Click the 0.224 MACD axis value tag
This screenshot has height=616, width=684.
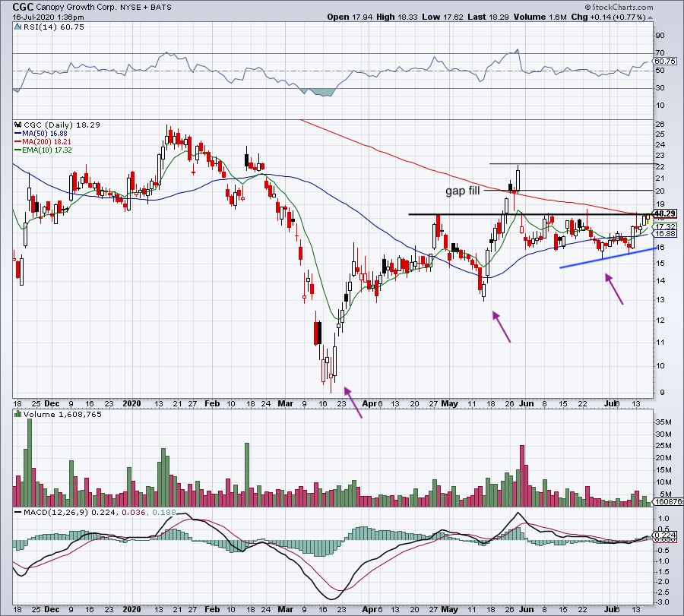(665, 535)
